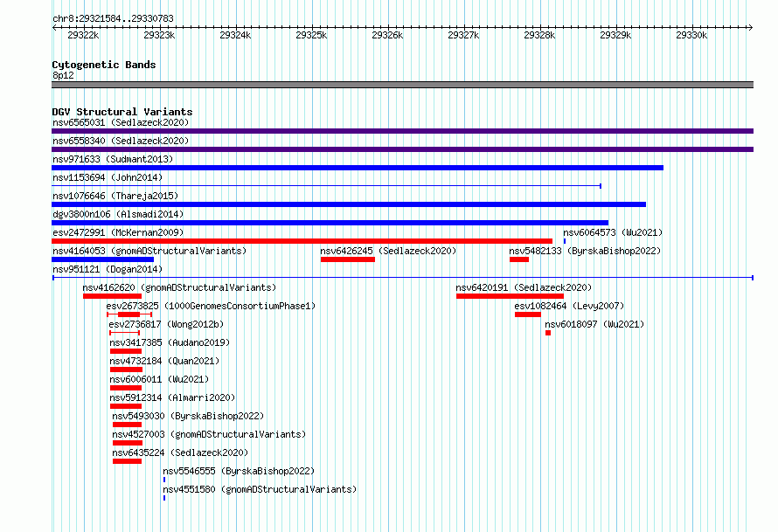Open the nsv5493030 (ByrskaBishop2022) label

point(188,416)
